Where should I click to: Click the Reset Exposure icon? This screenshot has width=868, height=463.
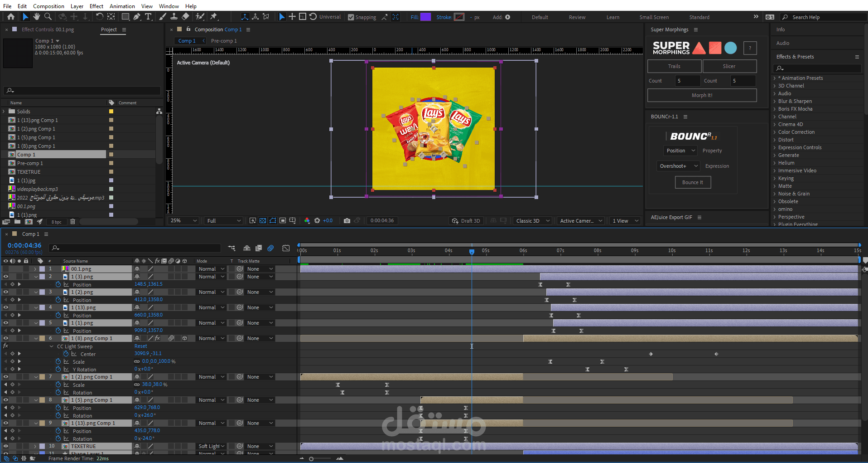(x=317, y=221)
